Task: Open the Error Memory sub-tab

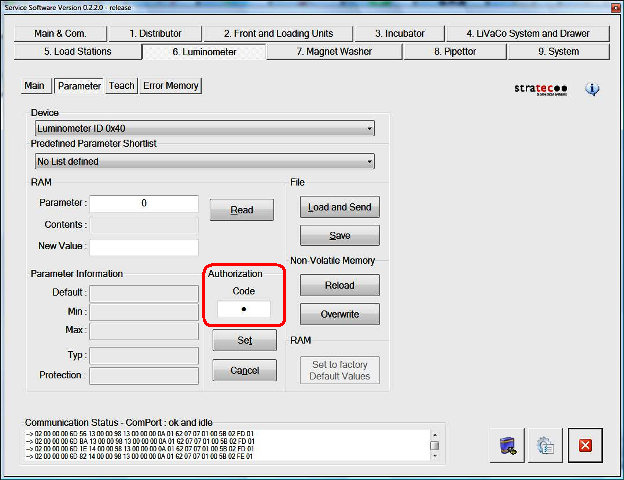Action: 171,86
